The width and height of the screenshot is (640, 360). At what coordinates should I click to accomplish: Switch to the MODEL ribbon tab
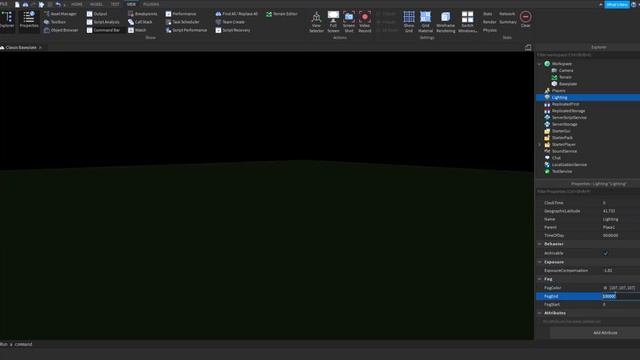96,4
